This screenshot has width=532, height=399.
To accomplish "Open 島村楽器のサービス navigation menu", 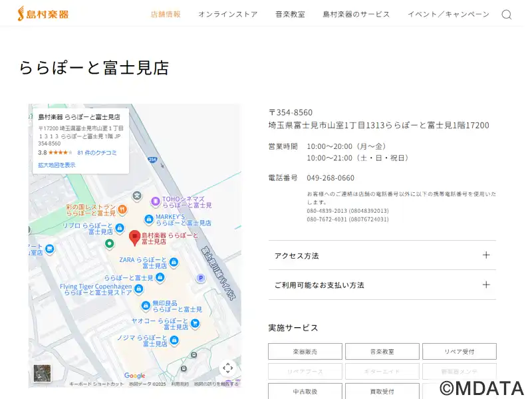I will [x=356, y=15].
